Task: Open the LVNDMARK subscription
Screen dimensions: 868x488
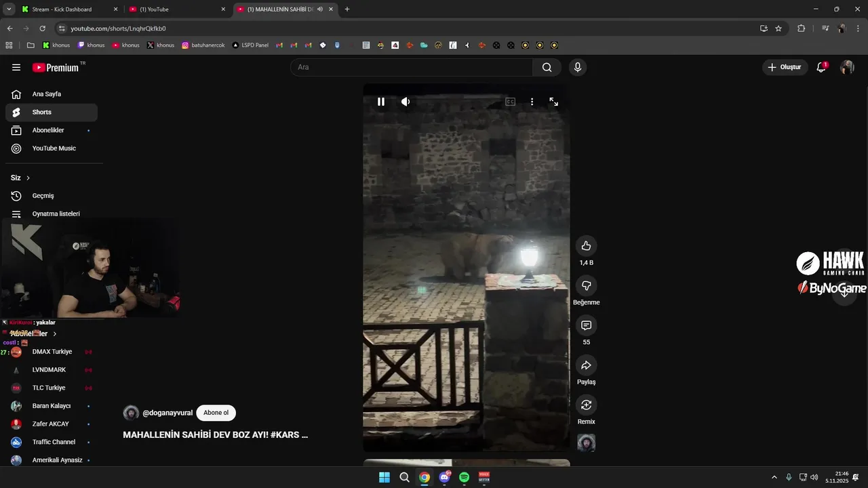Action: pyautogui.click(x=52, y=370)
